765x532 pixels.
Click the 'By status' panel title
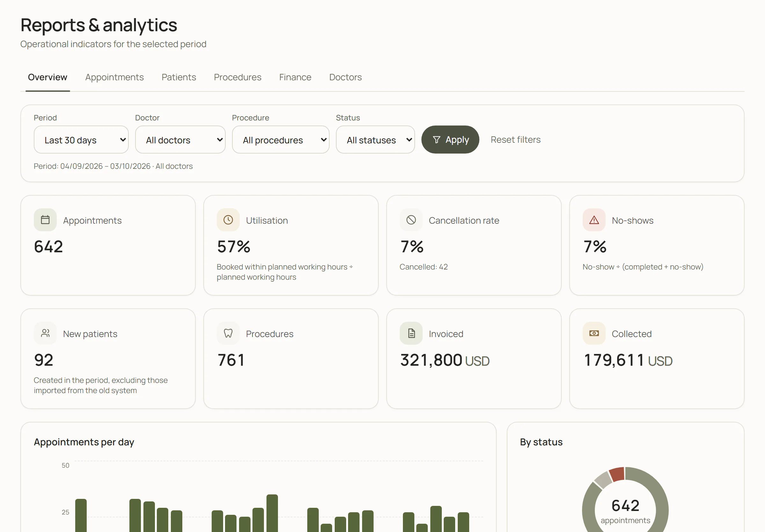(x=542, y=442)
